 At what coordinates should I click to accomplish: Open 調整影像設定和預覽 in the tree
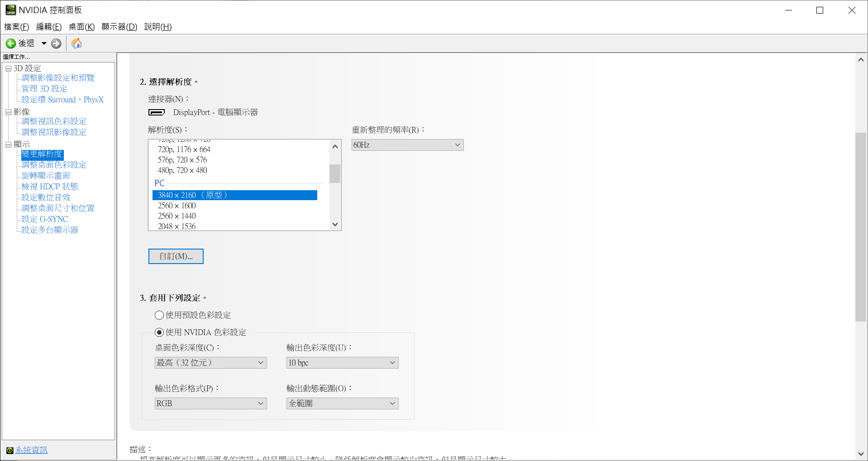click(58, 78)
